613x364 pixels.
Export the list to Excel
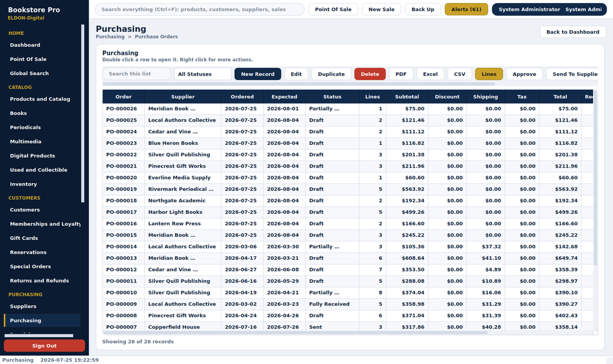430,74
